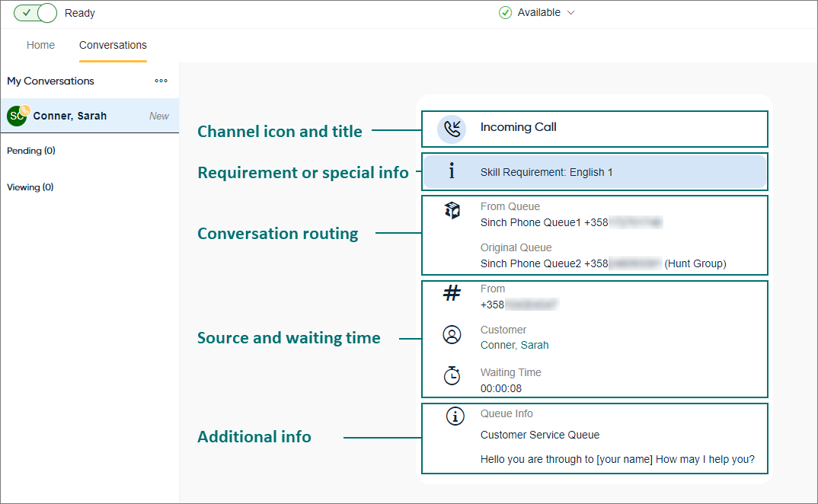Expand the Pending (0) section
818x504 pixels.
pos(31,151)
